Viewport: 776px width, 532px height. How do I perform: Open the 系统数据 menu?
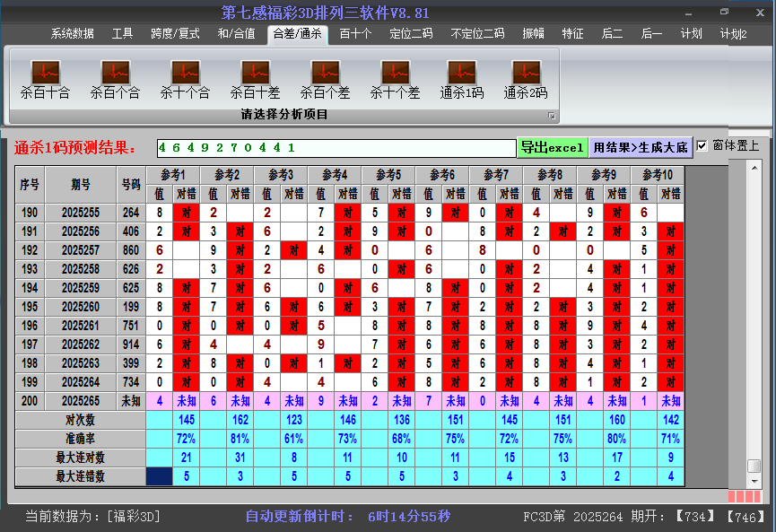(72, 34)
